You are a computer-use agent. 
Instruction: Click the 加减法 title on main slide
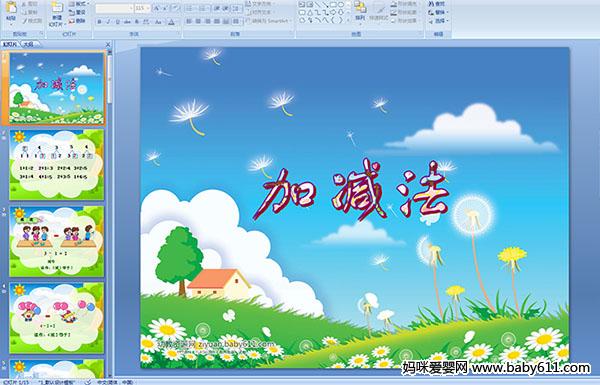click(351, 191)
